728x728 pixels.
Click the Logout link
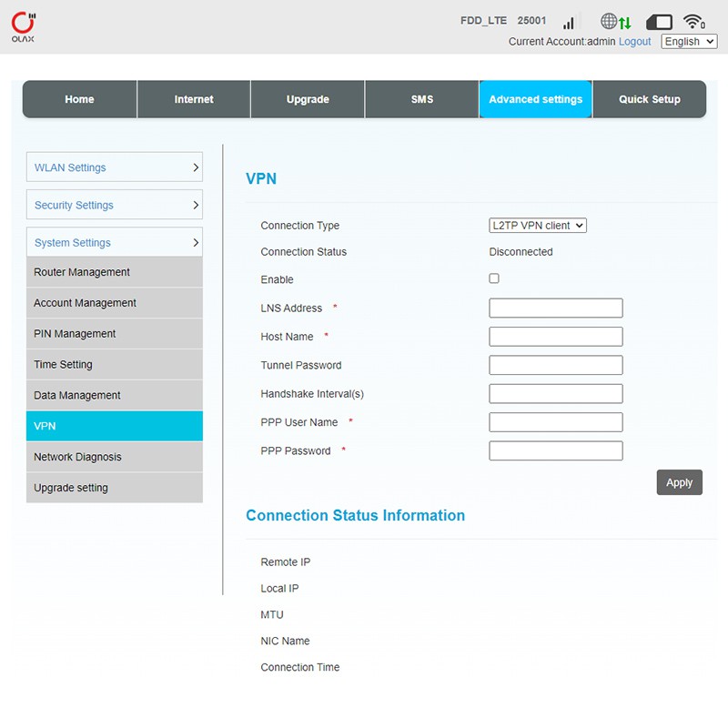[635, 42]
